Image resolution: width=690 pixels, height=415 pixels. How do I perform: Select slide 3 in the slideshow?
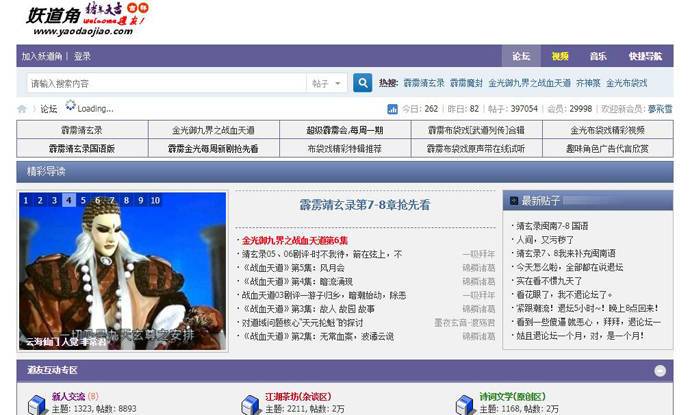(55, 200)
